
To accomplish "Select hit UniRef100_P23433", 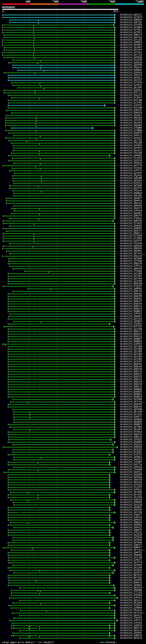I will [x=131, y=158].
